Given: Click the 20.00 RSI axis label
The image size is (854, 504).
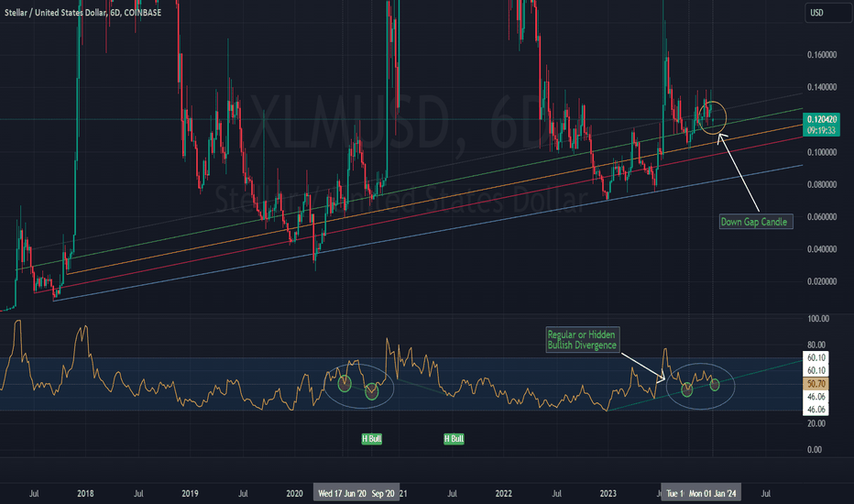Looking at the screenshot, I should point(816,423).
